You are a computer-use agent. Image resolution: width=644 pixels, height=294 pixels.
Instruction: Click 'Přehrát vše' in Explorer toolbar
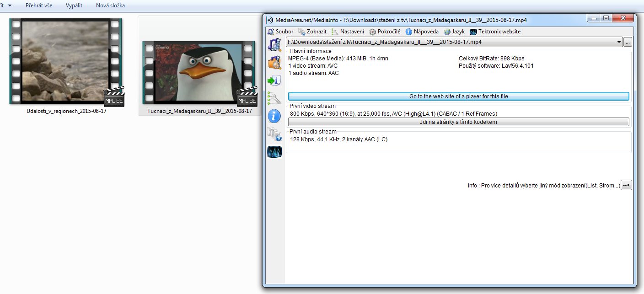[39, 5]
